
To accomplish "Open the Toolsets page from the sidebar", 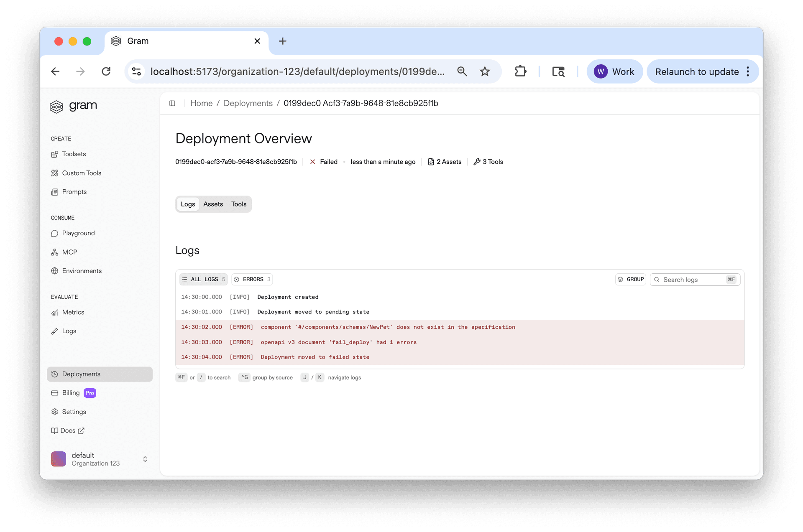I will click(x=73, y=154).
